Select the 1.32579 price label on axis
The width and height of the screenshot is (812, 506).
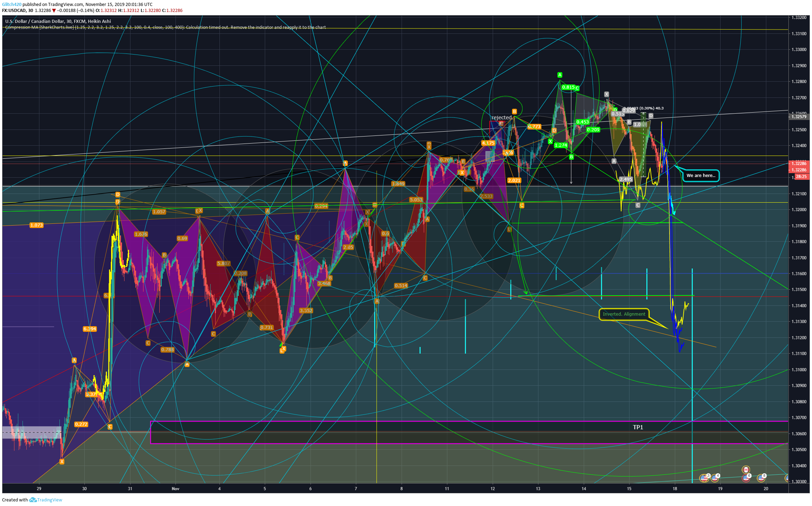coord(799,117)
